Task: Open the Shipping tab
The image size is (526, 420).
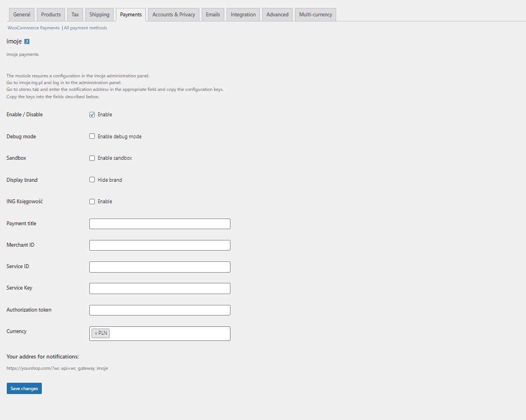Action: point(99,15)
